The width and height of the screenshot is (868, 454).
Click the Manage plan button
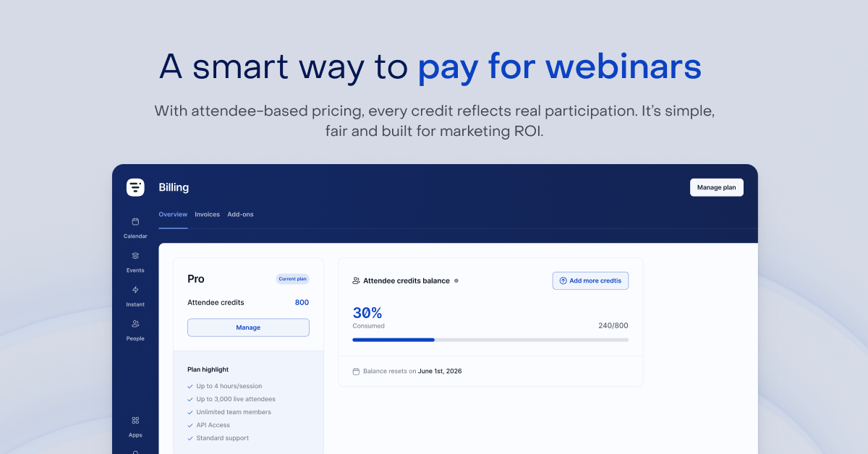(716, 187)
